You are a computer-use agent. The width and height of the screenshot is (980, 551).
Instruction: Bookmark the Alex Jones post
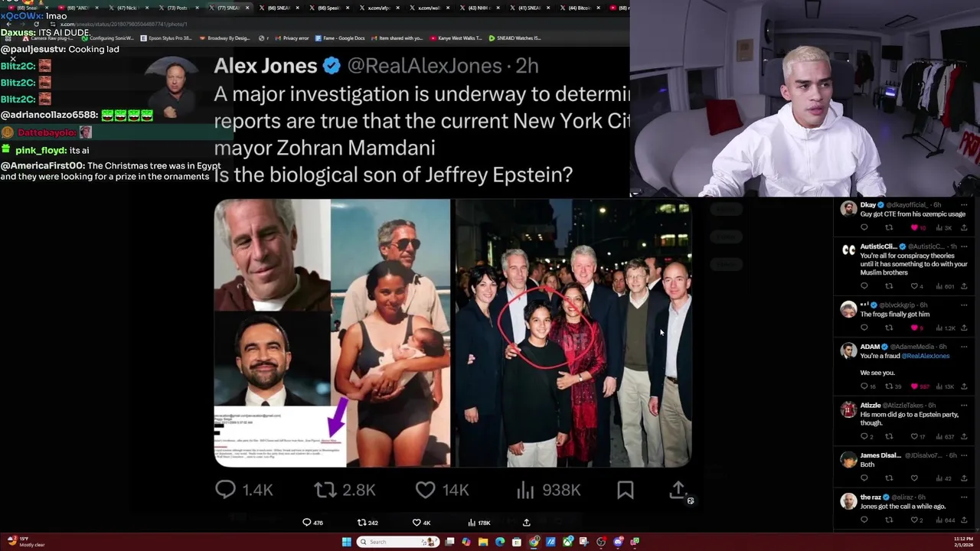626,490
